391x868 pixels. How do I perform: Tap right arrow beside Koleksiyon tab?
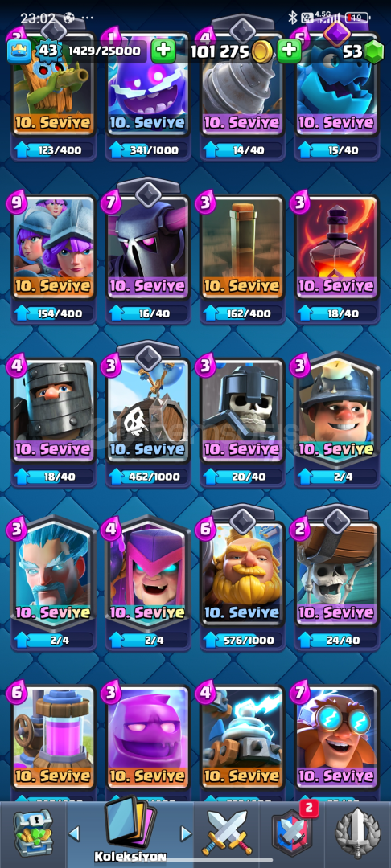(186, 833)
